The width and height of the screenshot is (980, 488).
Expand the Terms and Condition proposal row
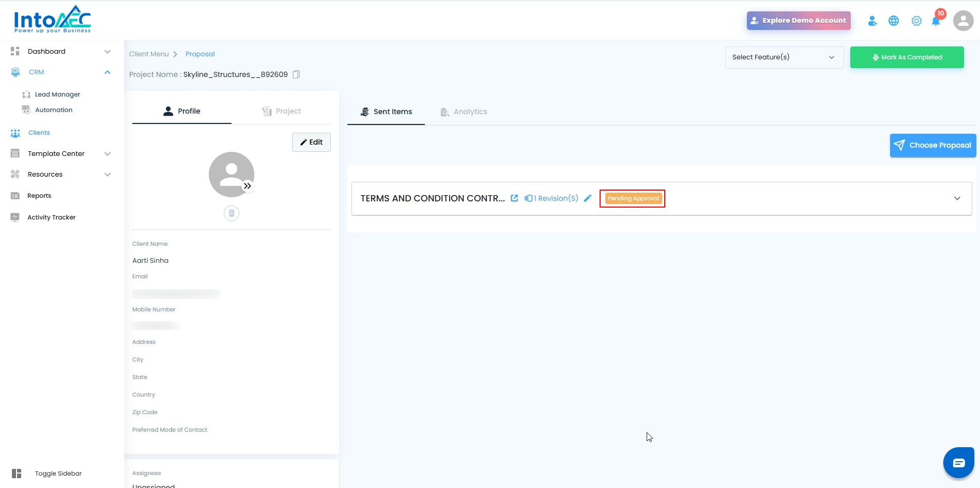tap(957, 198)
